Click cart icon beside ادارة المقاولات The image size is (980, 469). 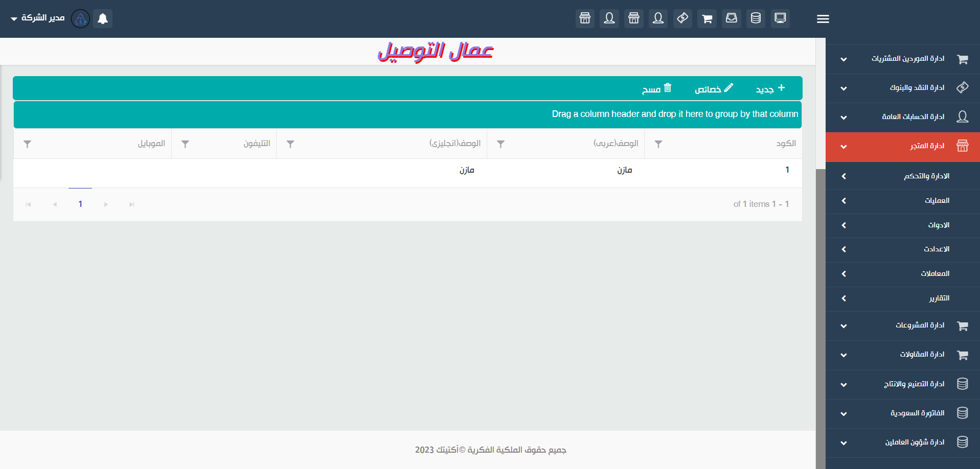[x=962, y=355]
